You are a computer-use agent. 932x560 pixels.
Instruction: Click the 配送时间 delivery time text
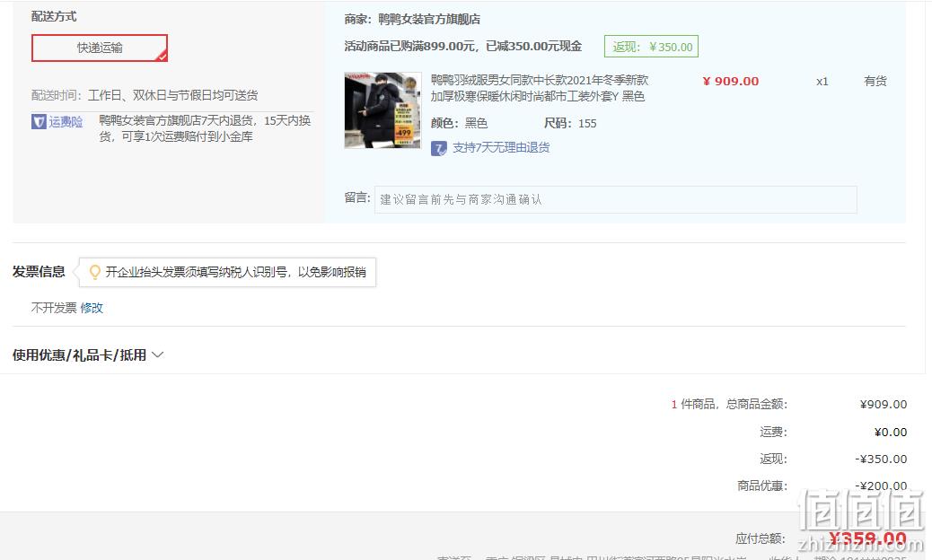(145, 95)
